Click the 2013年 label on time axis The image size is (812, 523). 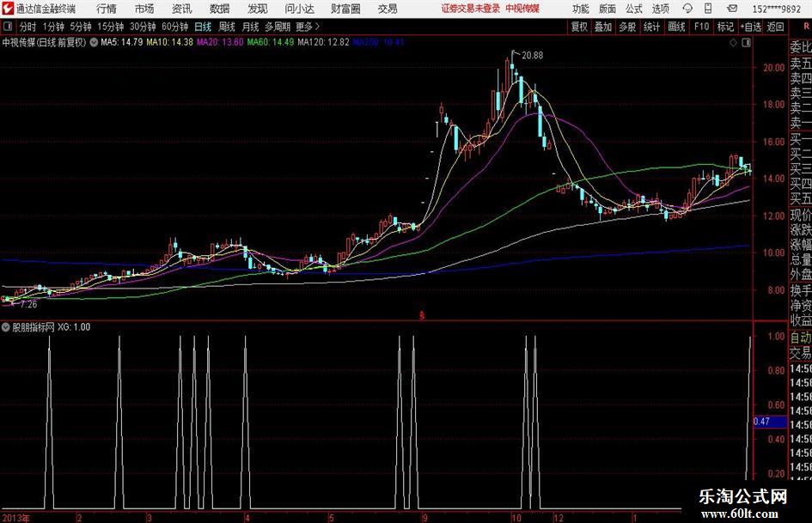(x=16, y=518)
